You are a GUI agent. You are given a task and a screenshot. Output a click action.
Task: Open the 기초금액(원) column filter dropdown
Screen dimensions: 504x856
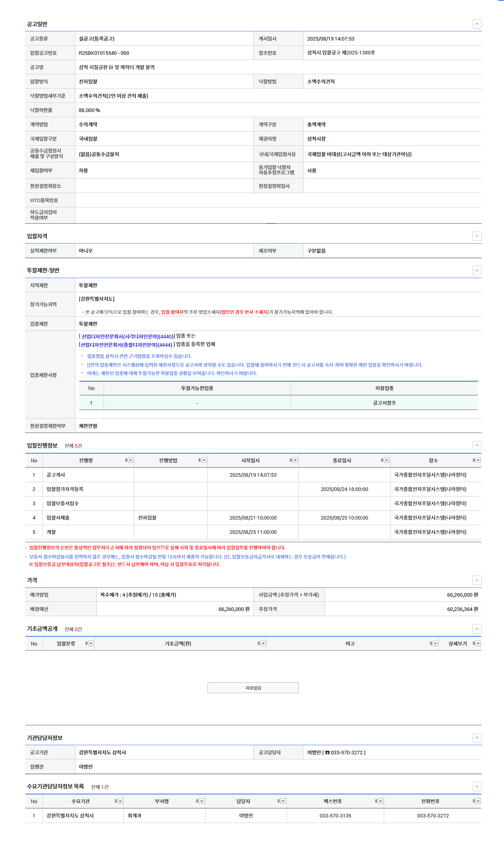point(264,643)
